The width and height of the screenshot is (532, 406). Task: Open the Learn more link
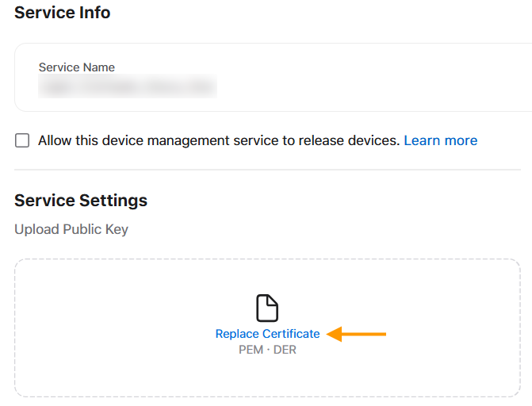click(x=440, y=140)
